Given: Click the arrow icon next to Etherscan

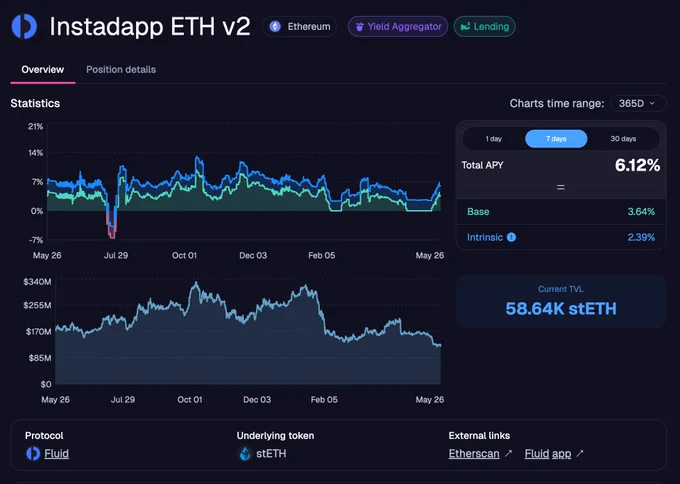Looking at the screenshot, I should [508, 454].
